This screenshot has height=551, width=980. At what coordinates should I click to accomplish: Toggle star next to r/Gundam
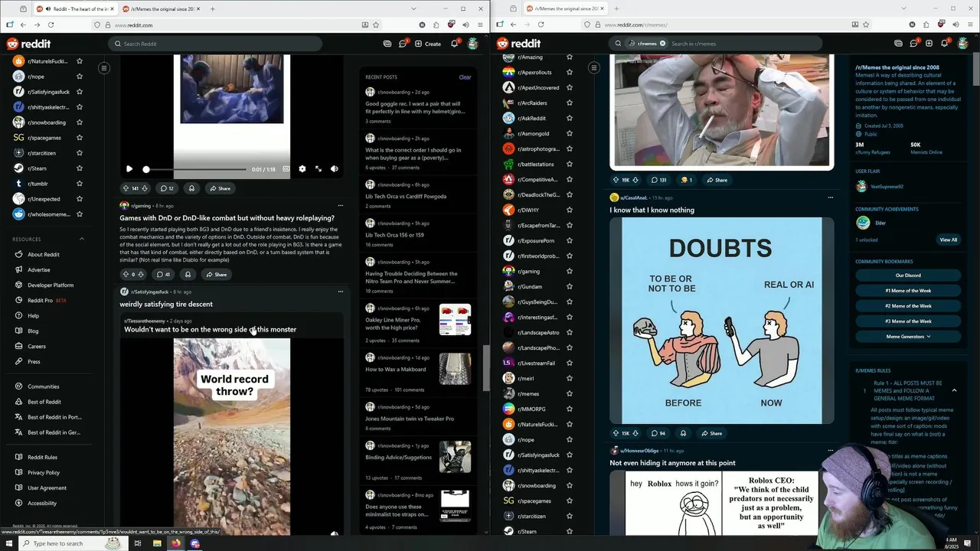point(569,287)
